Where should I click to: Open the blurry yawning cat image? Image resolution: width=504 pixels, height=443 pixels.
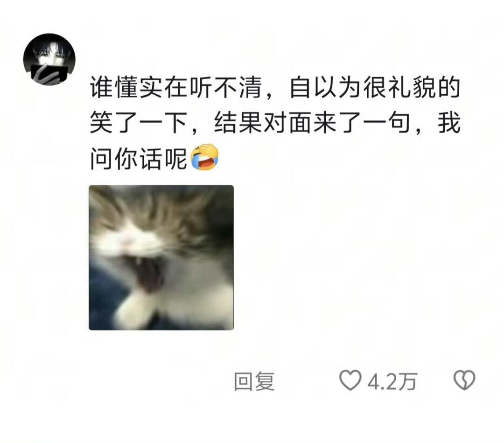click(x=161, y=258)
